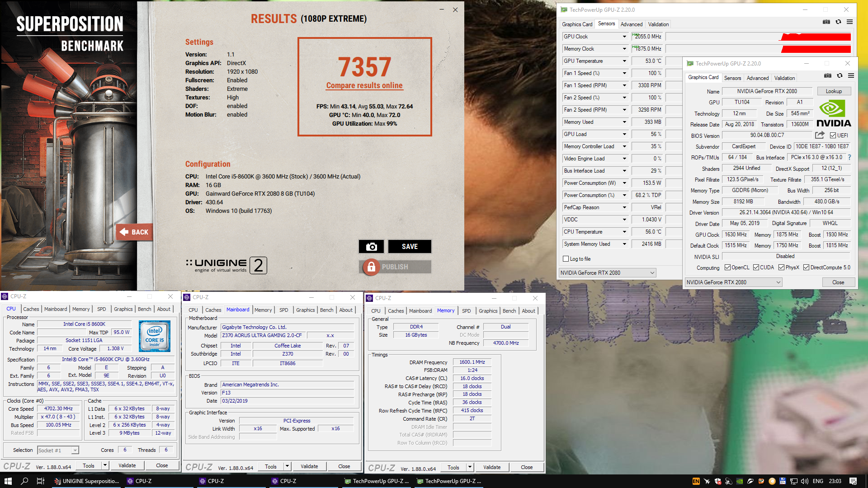
Task: Open NVIDIA tray icon
Action: coord(740,481)
